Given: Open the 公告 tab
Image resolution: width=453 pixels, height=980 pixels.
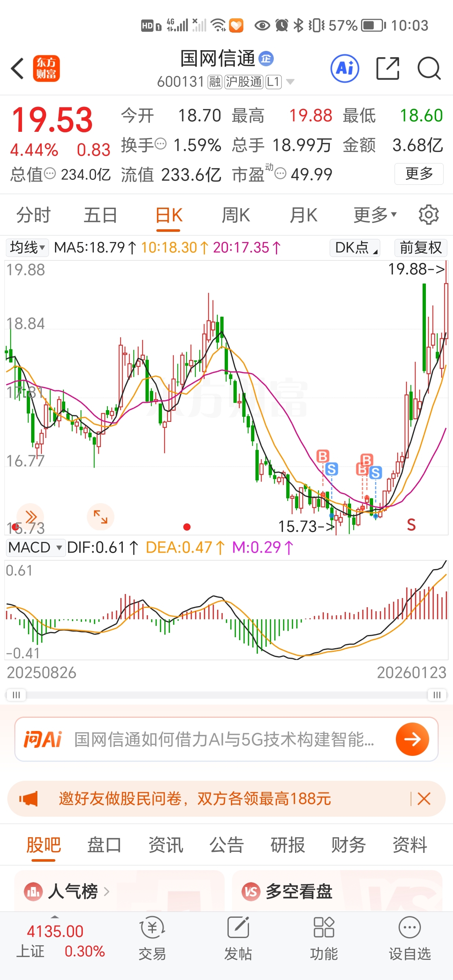Looking at the screenshot, I should [226, 845].
